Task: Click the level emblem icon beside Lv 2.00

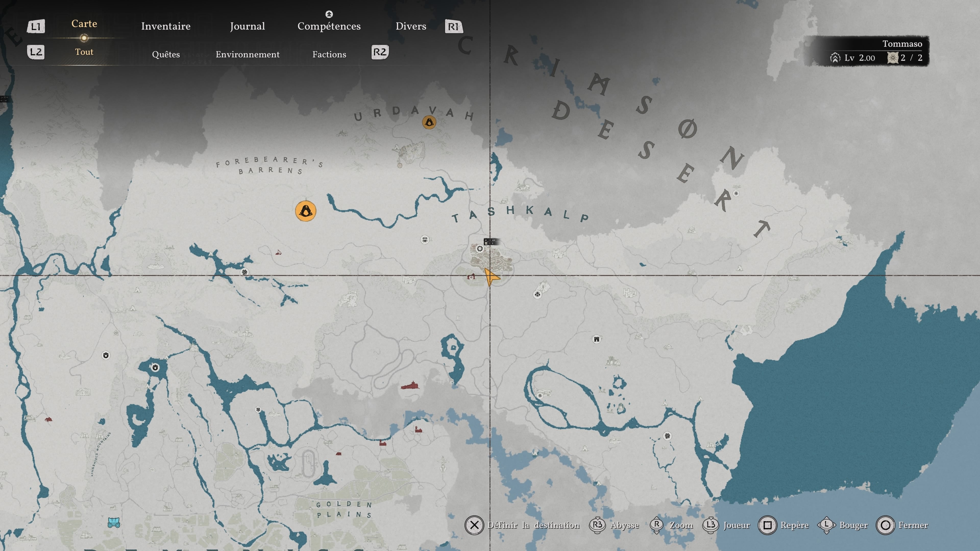Action: 835,58
